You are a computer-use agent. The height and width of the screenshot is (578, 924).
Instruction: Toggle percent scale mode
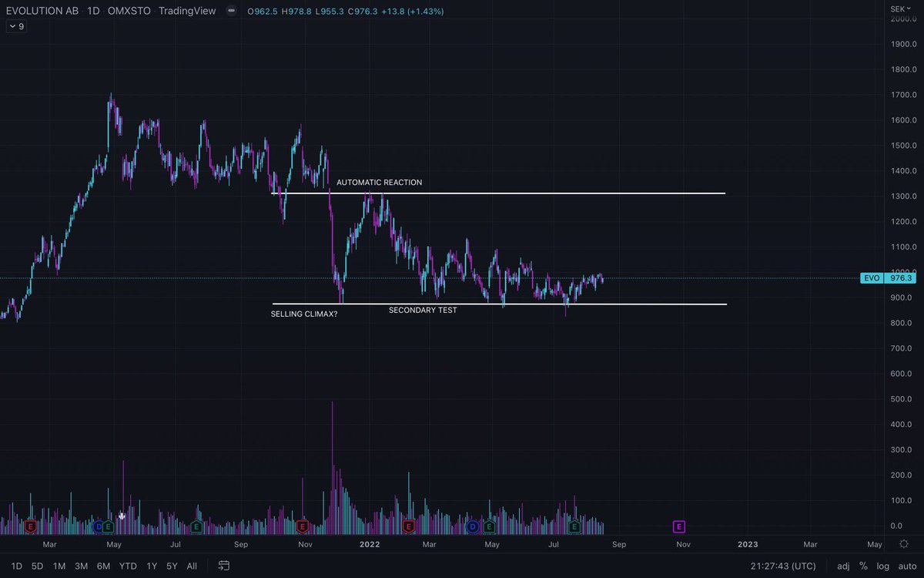click(x=864, y=566)
